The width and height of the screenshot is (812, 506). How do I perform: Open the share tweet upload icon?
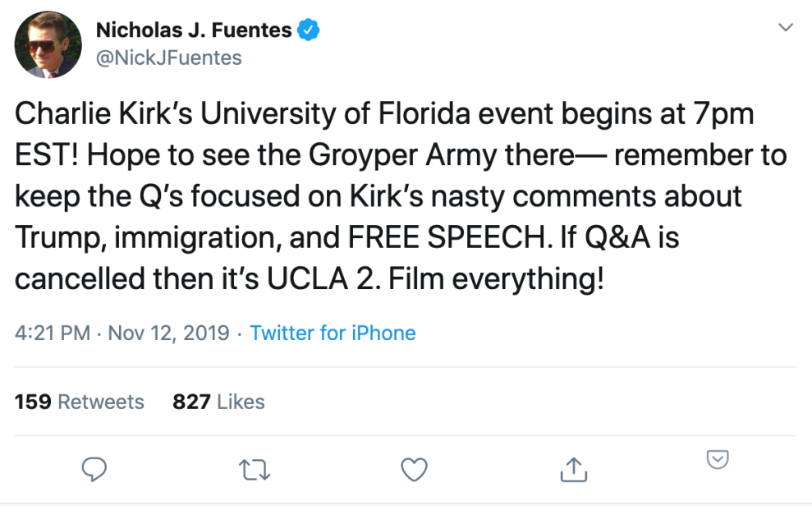click(x=571, y=468)
